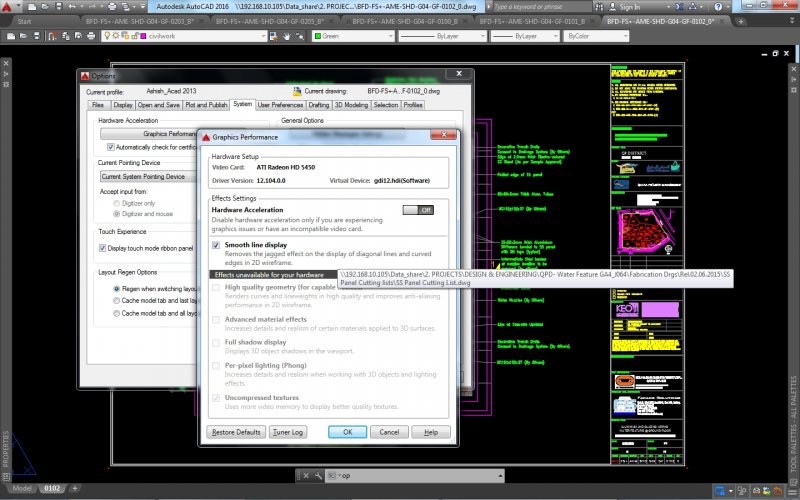Click the keyword search input field
The height and width of the screenshot is (500, 800).
(x=540, y=7)
